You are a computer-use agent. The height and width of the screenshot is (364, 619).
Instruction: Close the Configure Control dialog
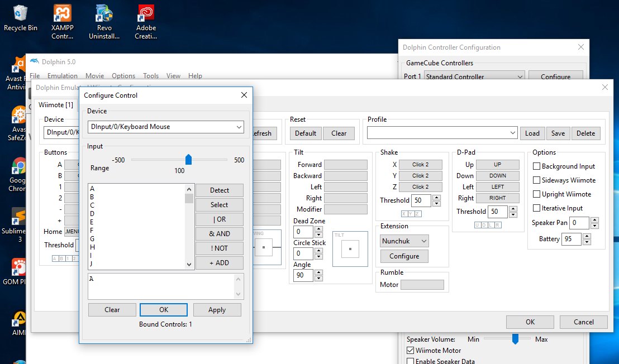[244, 95]
